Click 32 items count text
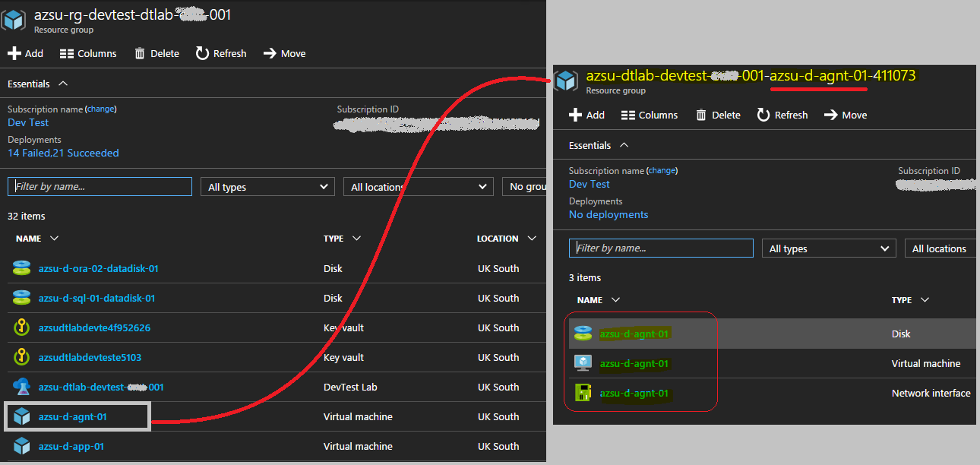This screenshot has height=465, width=980. pos(27,216)
